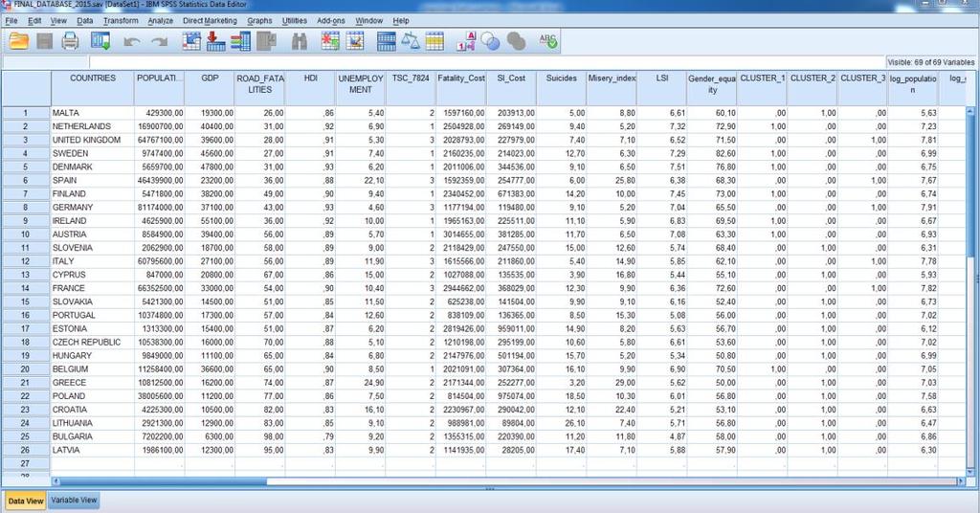Select the Misery_index column header
The width and height of the screenshot is (980, 513).
(612, 88)
